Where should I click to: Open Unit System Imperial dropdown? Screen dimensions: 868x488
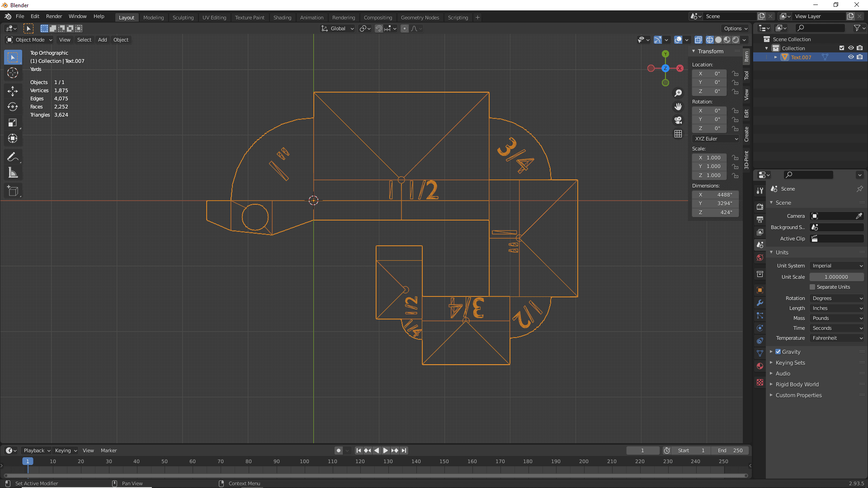[837, 266]
